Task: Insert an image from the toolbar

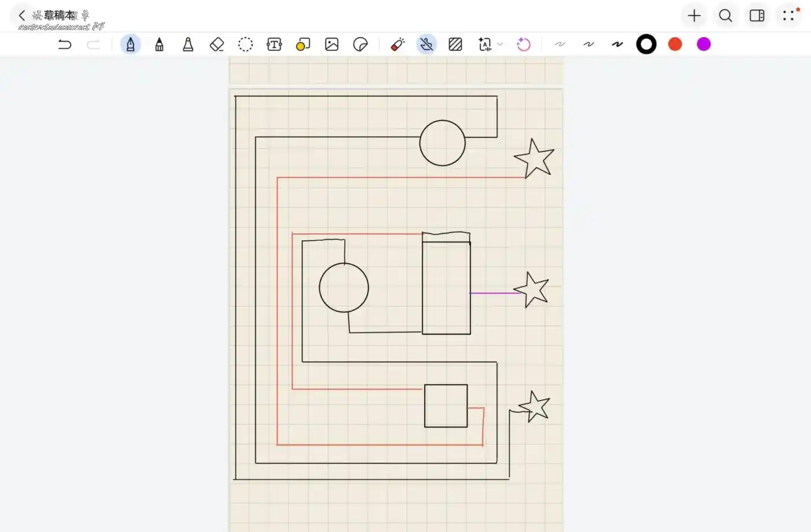Action: [x=331, y=45]
